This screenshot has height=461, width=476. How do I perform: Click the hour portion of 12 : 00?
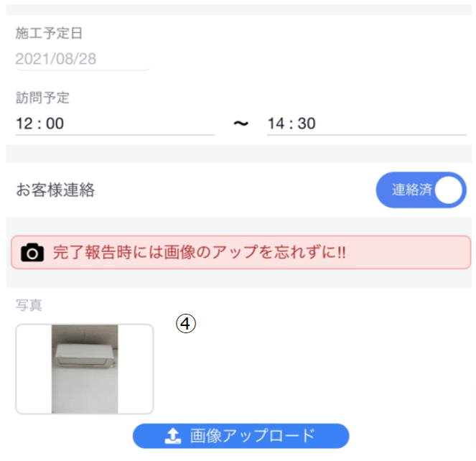click(24, 124)
